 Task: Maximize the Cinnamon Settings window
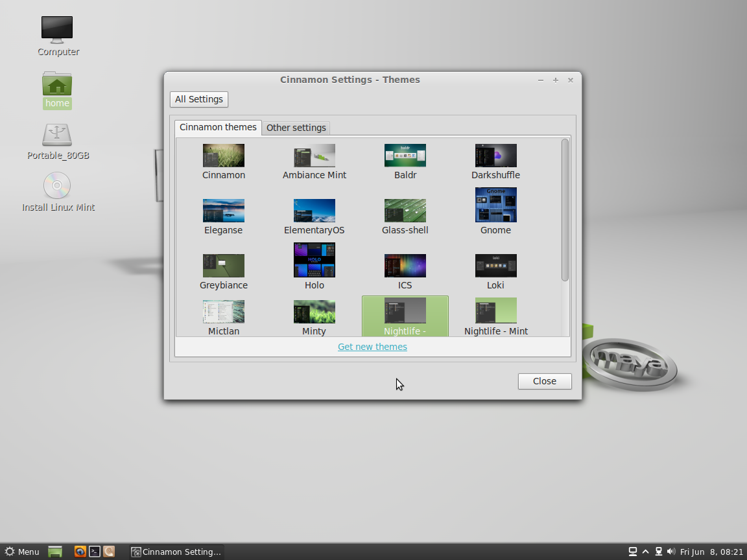click(556, 80)
